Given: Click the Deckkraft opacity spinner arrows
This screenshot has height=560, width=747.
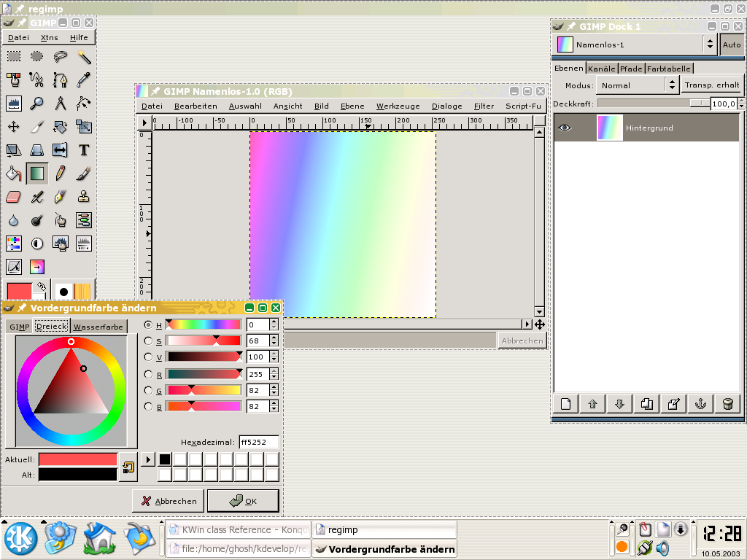Looking at the screenshot, I should click(741, 104).
